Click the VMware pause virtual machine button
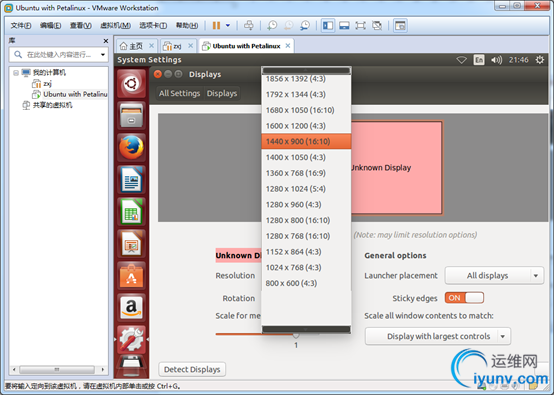The image size is (554, 395). [x=216, y=25]
